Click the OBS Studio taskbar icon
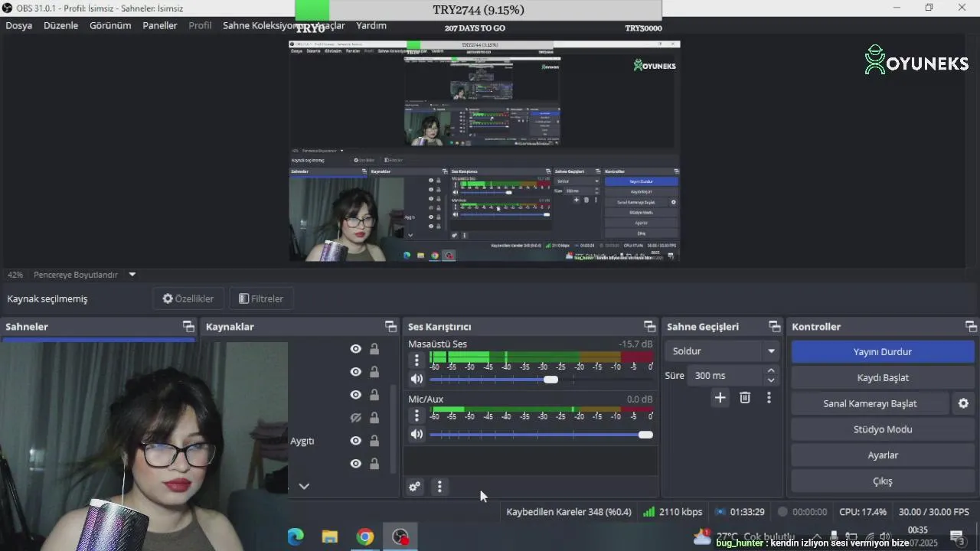The width and height of the screenshot is (980, 551). [400, 537]
